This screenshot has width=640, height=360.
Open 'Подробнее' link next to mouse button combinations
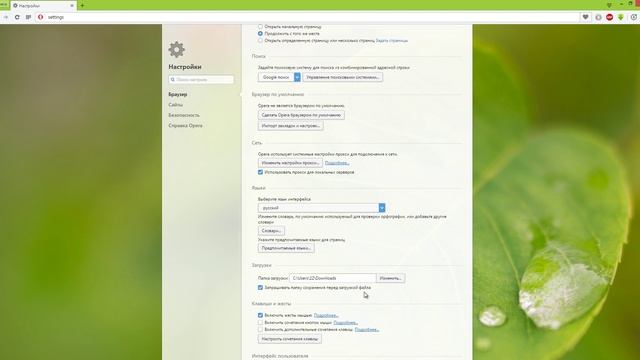346,322
